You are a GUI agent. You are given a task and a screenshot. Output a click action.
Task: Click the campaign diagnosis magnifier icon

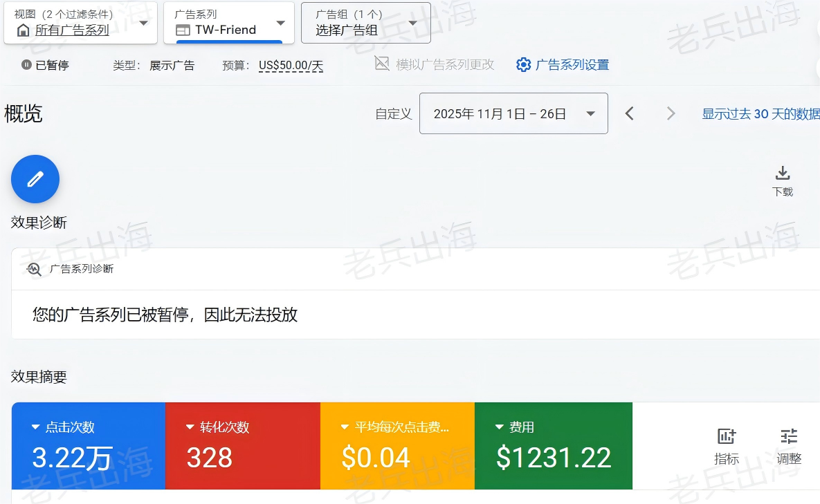34,269
